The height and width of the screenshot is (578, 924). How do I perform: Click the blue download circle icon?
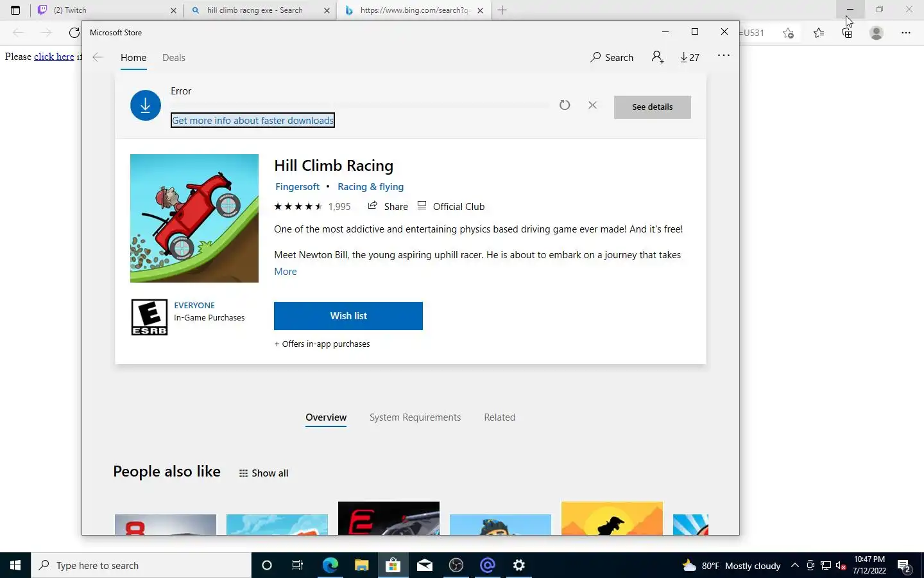click(x=146, y=105)
